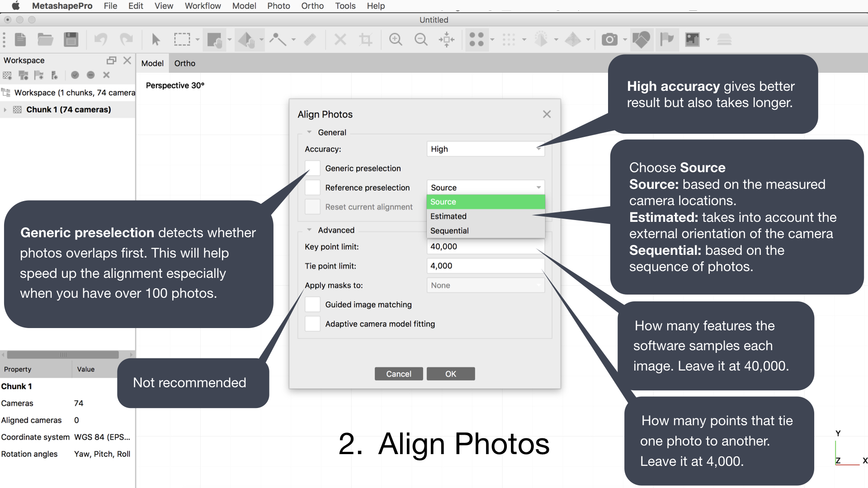Enable Adaptive camera model fitting
Image resolution: width=868 pixels, height=488 pixels.
click(312, 324)
